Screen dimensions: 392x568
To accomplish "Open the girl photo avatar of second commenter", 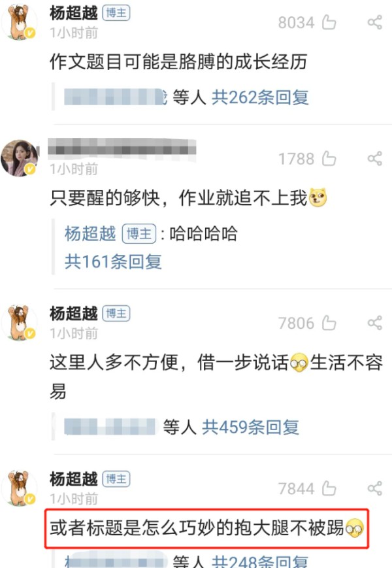I will point(19,158).
